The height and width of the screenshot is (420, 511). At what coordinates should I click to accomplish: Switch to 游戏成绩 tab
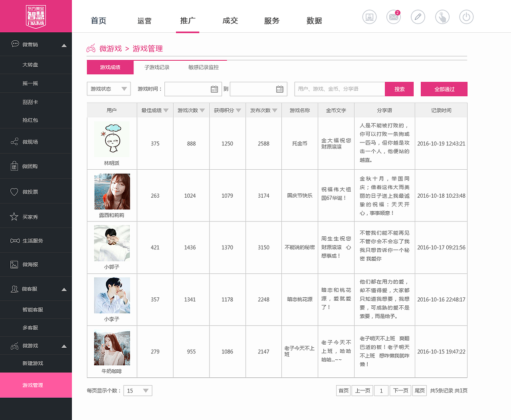(110, 67)
